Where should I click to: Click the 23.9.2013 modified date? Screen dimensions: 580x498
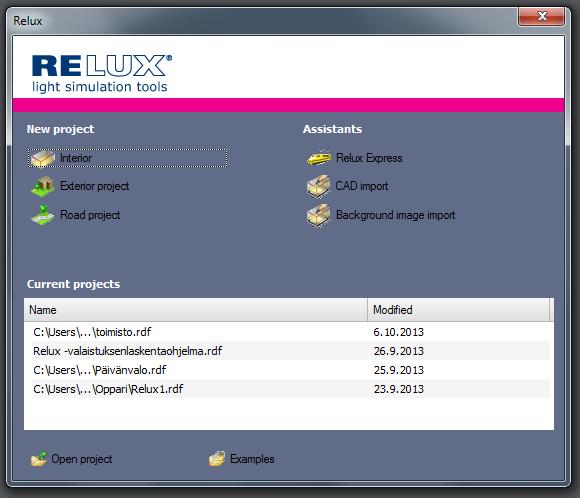398,389
